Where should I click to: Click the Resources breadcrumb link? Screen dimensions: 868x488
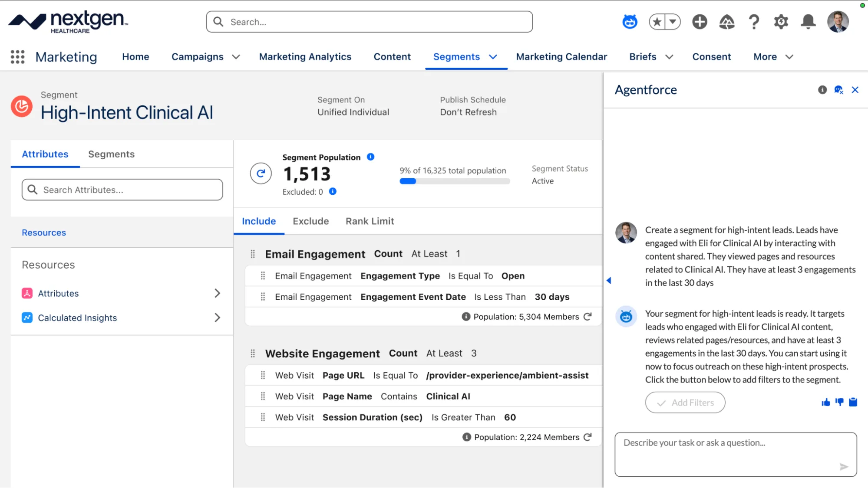(44, 233)
